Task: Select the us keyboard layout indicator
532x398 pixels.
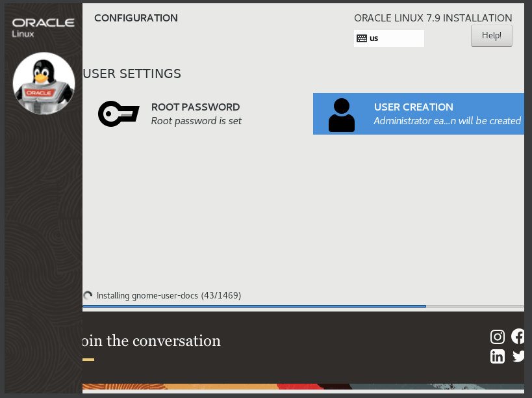Action: click(x=388, y=38)
